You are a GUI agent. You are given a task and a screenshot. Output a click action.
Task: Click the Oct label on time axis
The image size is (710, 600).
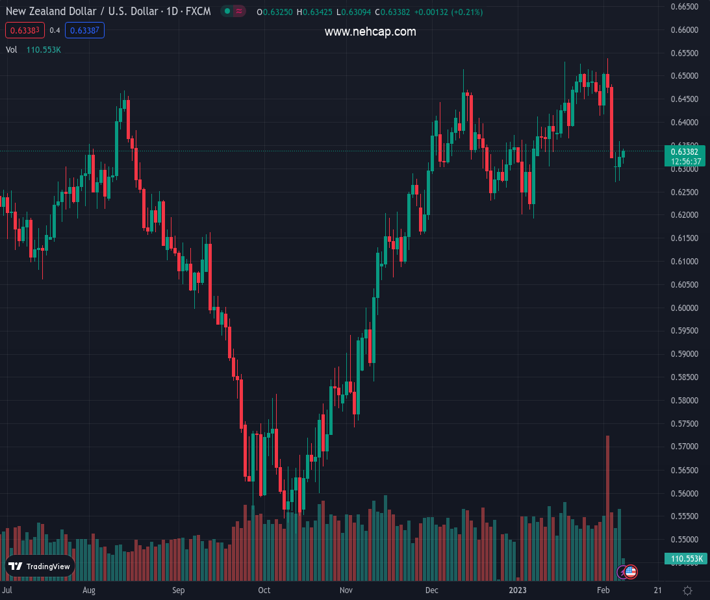(x=263, y=591)
